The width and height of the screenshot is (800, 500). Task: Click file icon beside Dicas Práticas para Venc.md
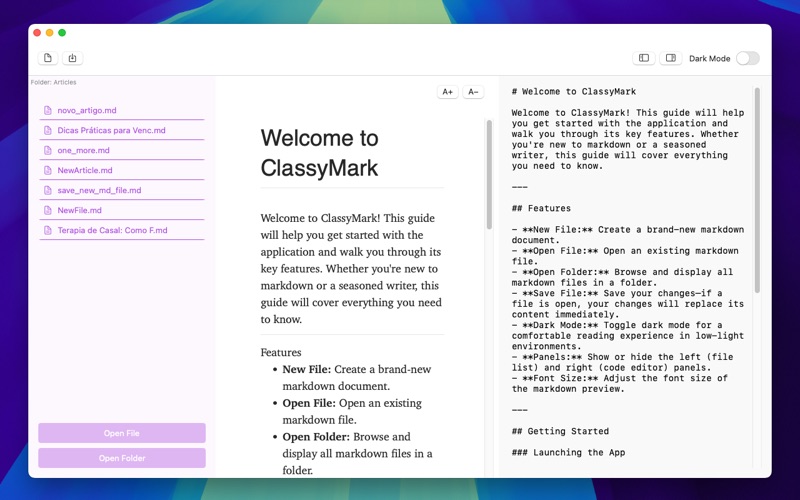(47, 130)
